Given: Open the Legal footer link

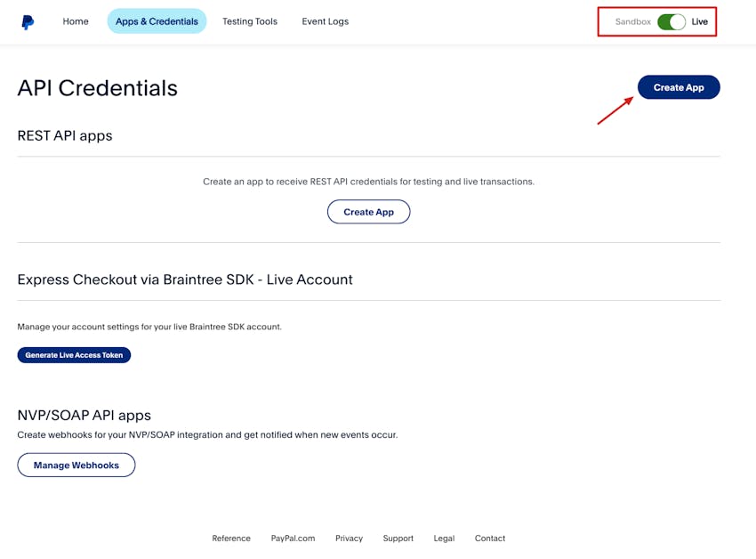Looking at the screenshot, I should [444, 539].
